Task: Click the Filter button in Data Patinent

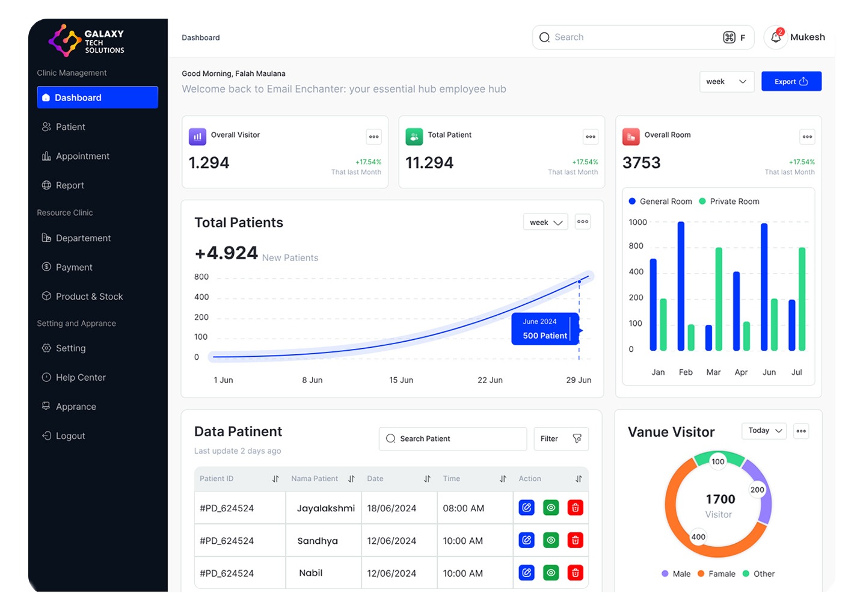Action: pyautogui.click(x=560, y=439)
